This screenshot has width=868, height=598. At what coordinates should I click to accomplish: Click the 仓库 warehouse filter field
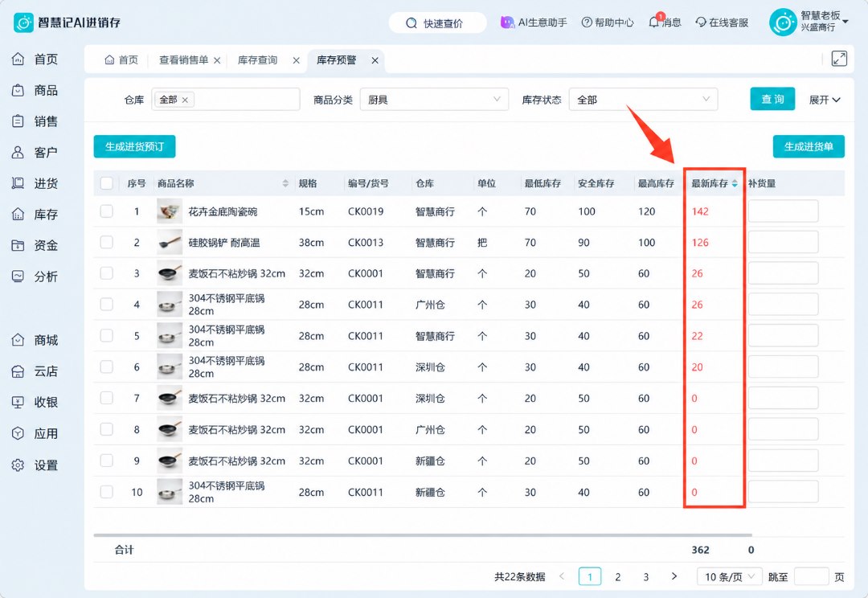tap(226, 100)
